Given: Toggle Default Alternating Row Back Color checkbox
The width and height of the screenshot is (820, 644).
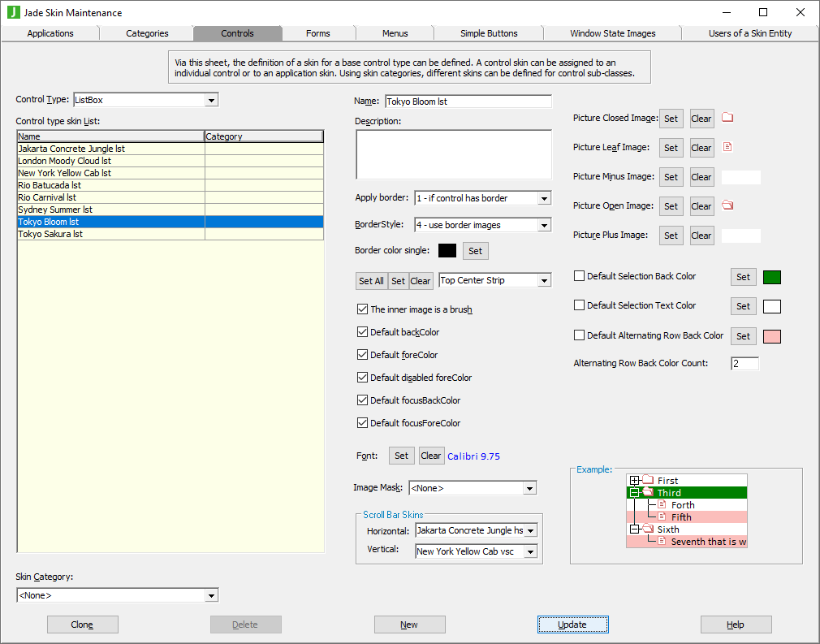Looking at the screenshot, I should point(579,335).
